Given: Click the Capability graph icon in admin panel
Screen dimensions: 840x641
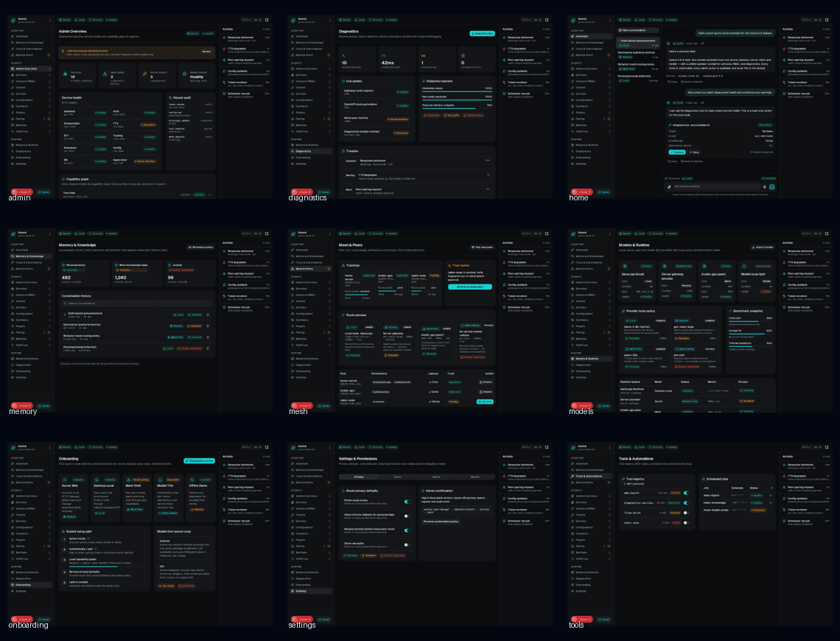Looking at the screenshot, I should tap(63, 179).
